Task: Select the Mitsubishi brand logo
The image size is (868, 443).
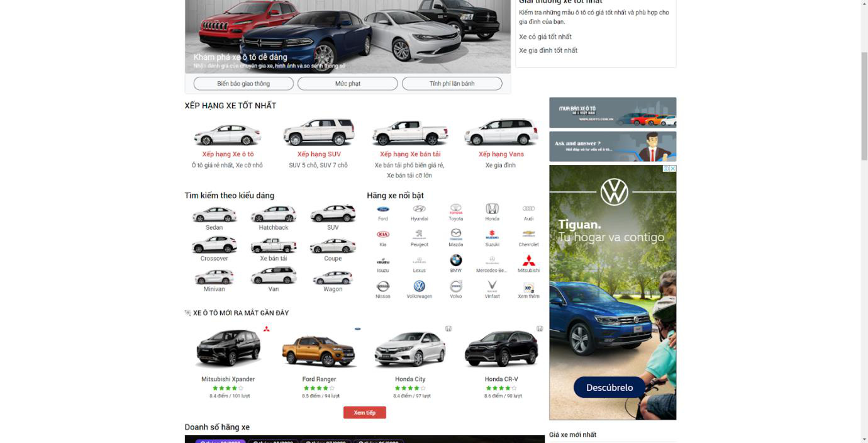Action: click(x=529, y=260)
